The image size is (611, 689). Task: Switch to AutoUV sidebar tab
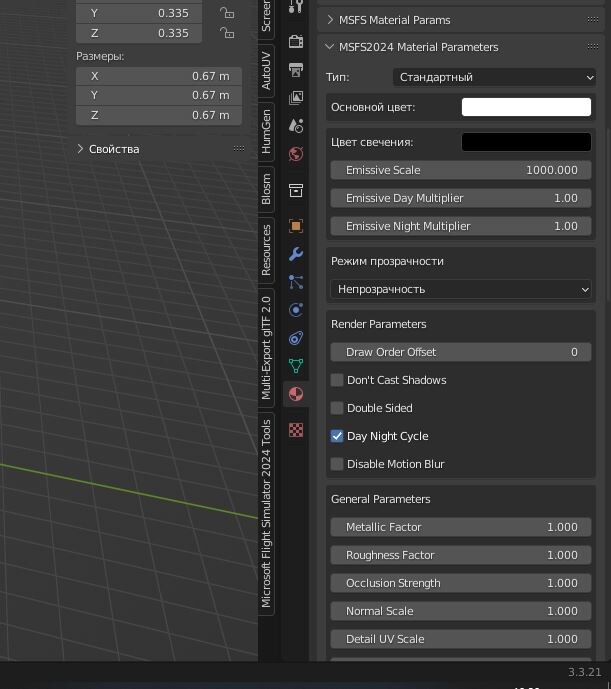click(x=266, y=71)
